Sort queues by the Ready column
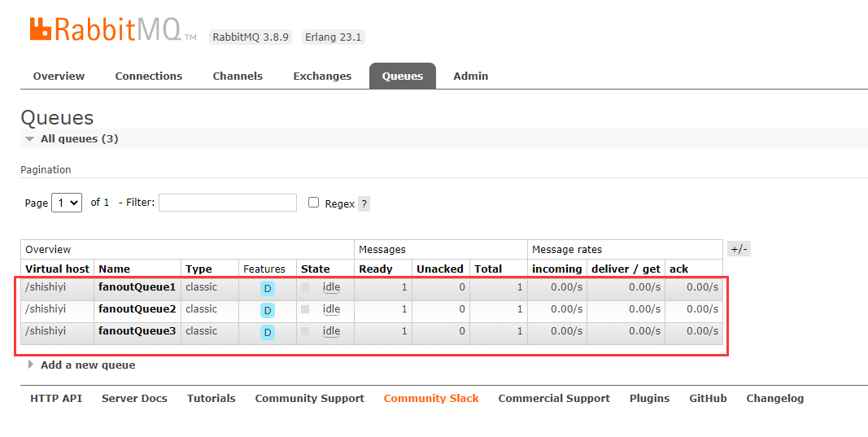This screenshot has width=868, height=437. 376,269
